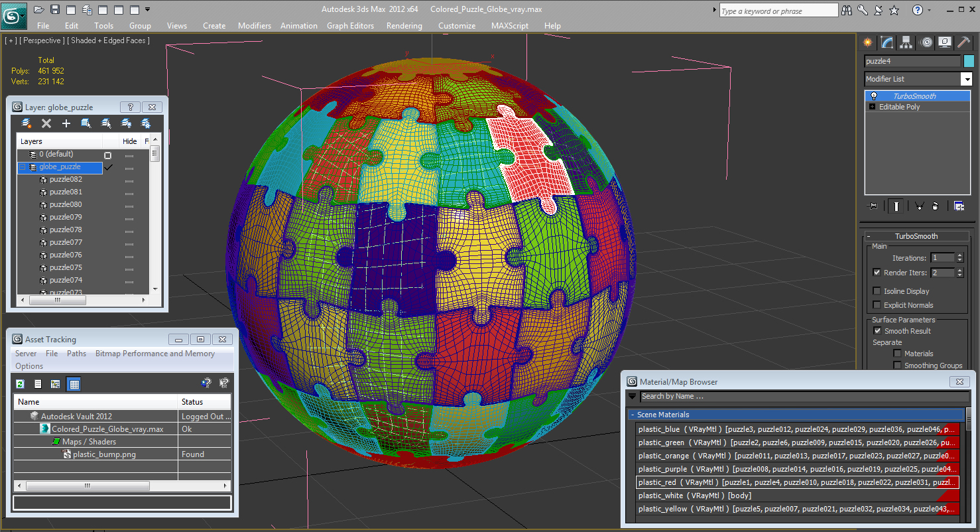980x532 pixels.
Task: Click the Pin Stack icon
Action: tap(873, 206)
